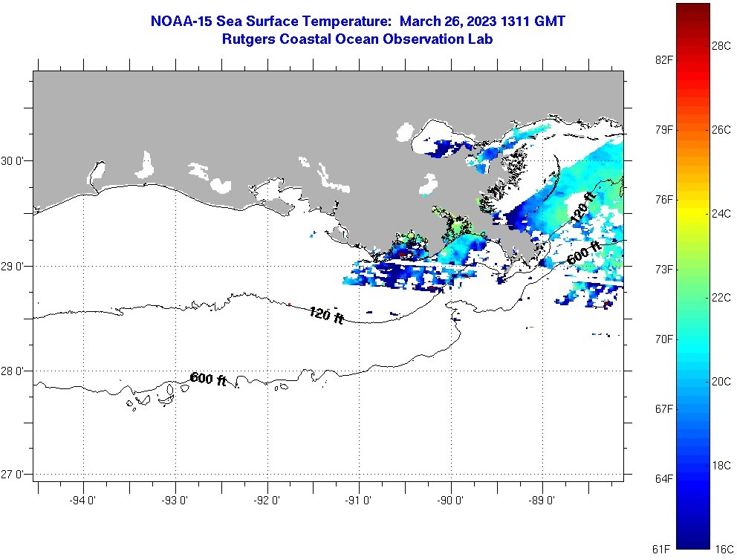
Task: Click the 24C colorbar label
Action: click(721, 214)
